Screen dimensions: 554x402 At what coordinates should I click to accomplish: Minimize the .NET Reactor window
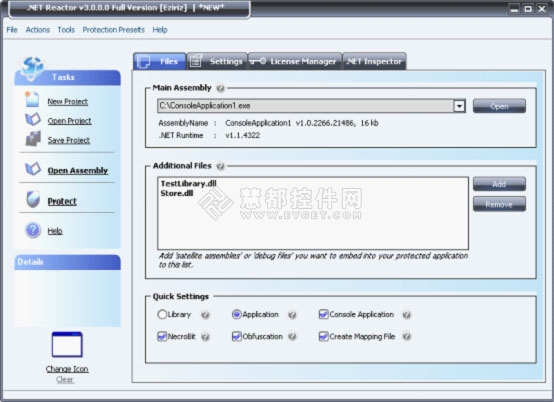514,9
